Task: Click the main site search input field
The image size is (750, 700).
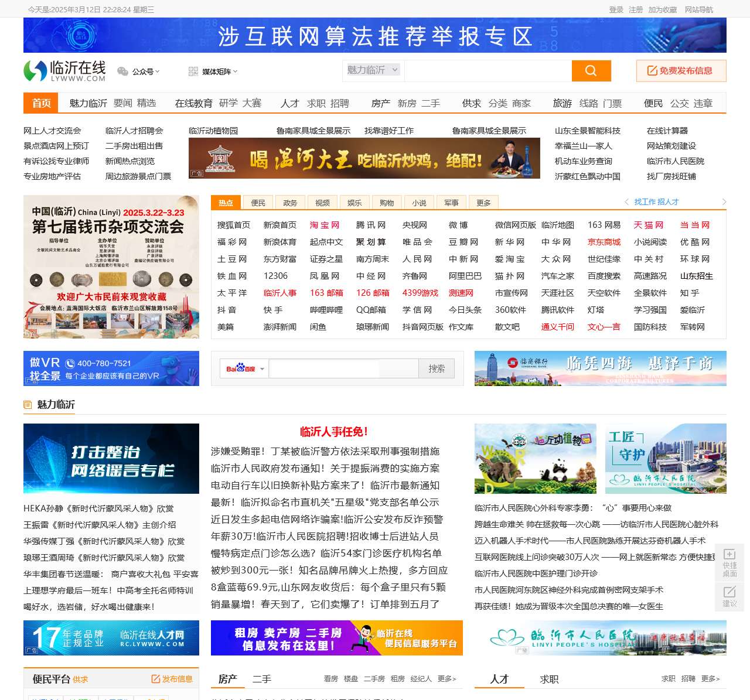Action: 488,71
